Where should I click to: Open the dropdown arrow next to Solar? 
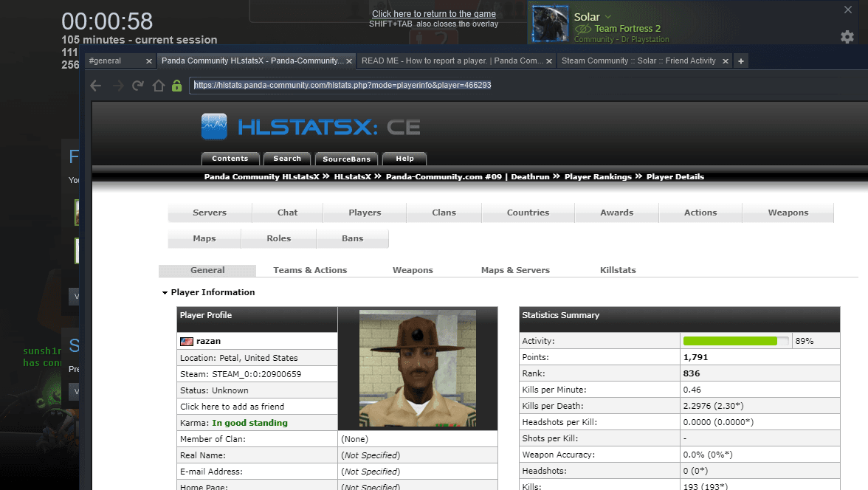click(608, 17)
